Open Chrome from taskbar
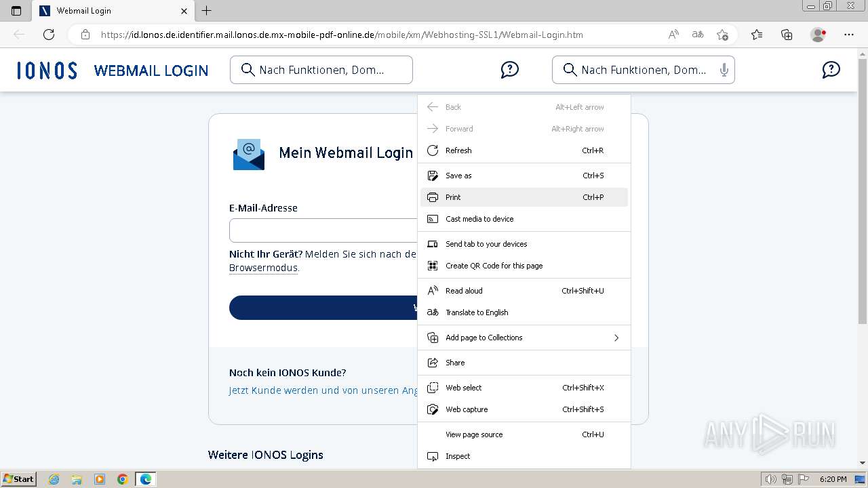This screenshot has width=868, height=488. (x=123, y=479)
